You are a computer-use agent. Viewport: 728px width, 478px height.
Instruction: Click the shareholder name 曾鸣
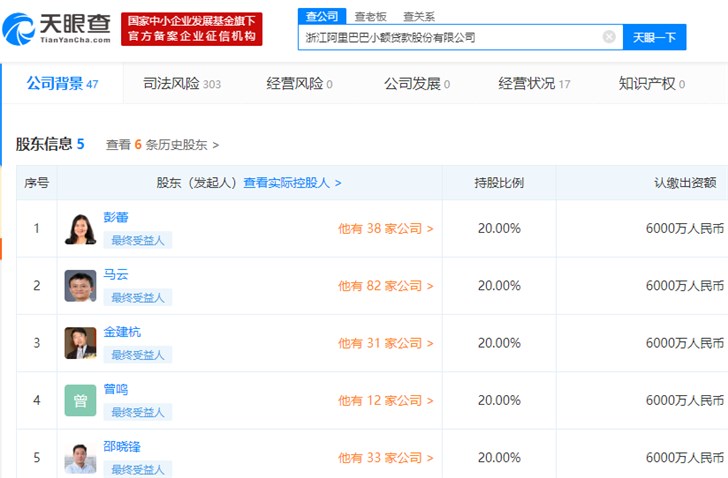[116, 389]
